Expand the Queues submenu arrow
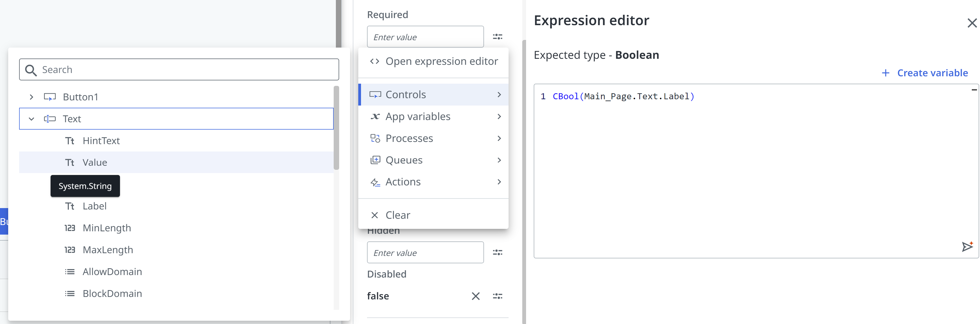980x324 pixels. (499, 160)
